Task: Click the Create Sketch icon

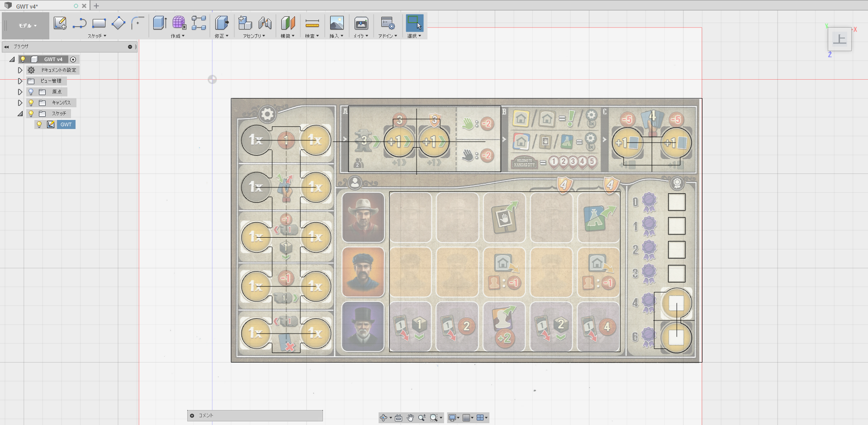Action: (60, 23)
